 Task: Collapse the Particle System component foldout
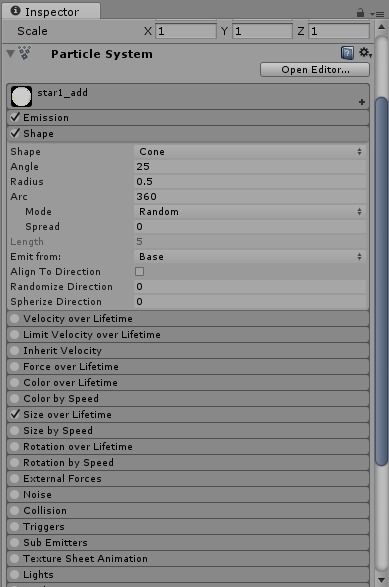click(10, 54)
